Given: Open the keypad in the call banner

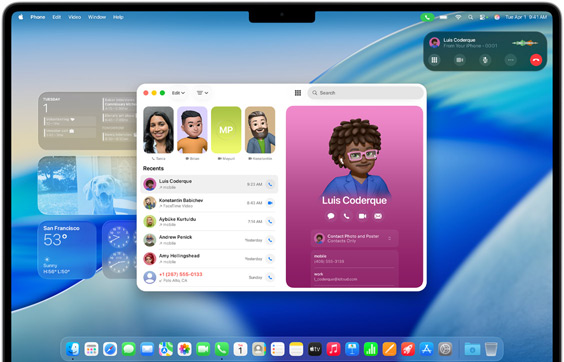Looking at the screenshot, I should [434, 60].
